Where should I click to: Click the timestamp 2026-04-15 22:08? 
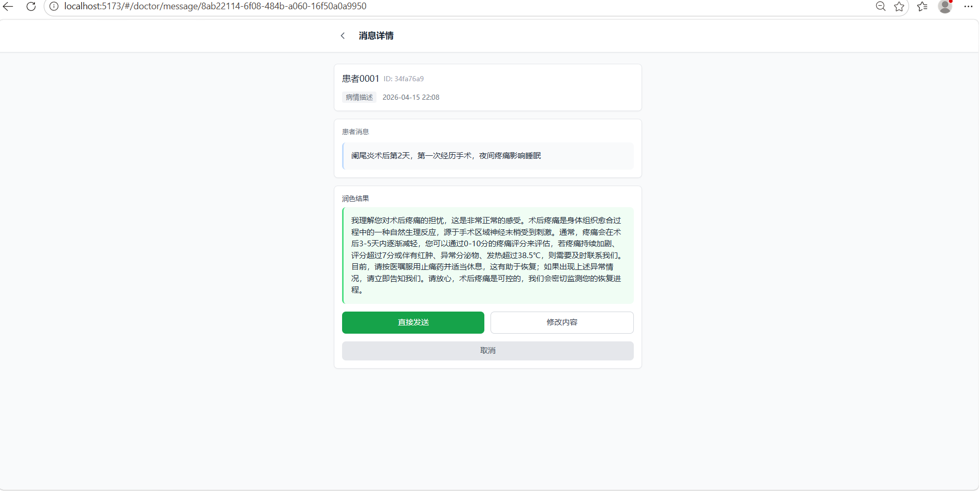click(411, 97)
